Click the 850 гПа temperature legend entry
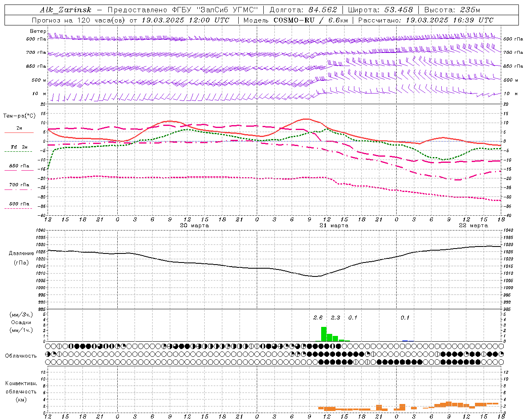525x420 pixels. 19,167
